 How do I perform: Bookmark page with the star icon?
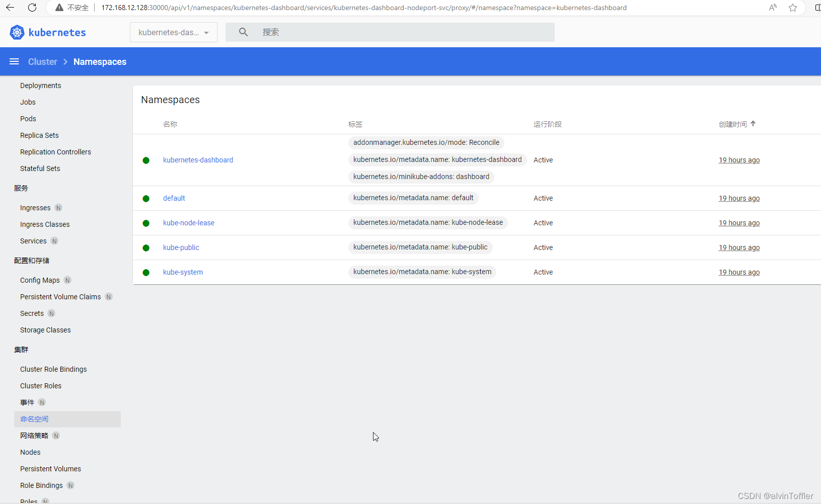pyautogui.click(x=793, y=8)
